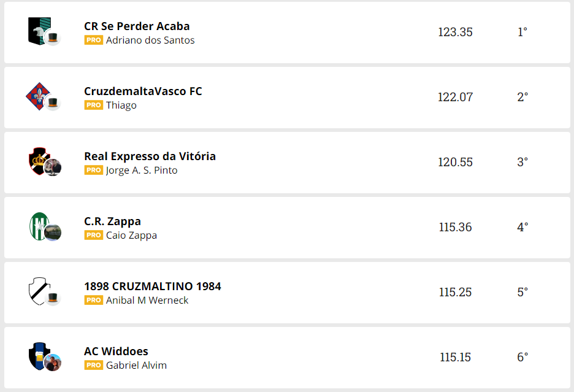Screen dimensions: 574x392
Task: Open the CR Se Perder Acaba team
Action: pos(137,26)
